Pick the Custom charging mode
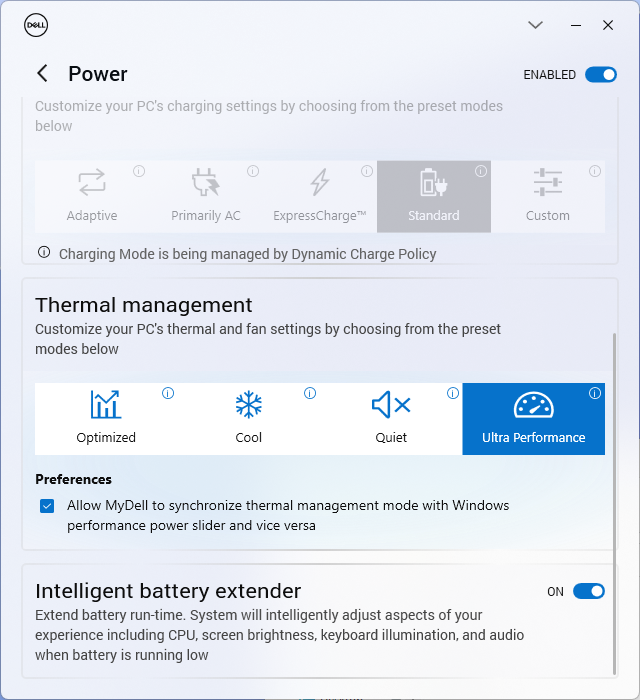Image resolution: width=640 pixels, height=700 pixels. pos(548,196)
